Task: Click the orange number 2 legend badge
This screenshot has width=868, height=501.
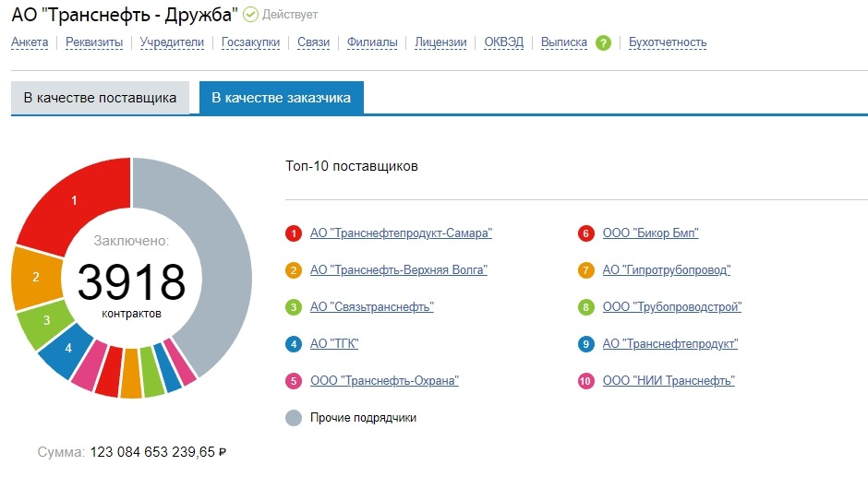Action: (294, 270)
